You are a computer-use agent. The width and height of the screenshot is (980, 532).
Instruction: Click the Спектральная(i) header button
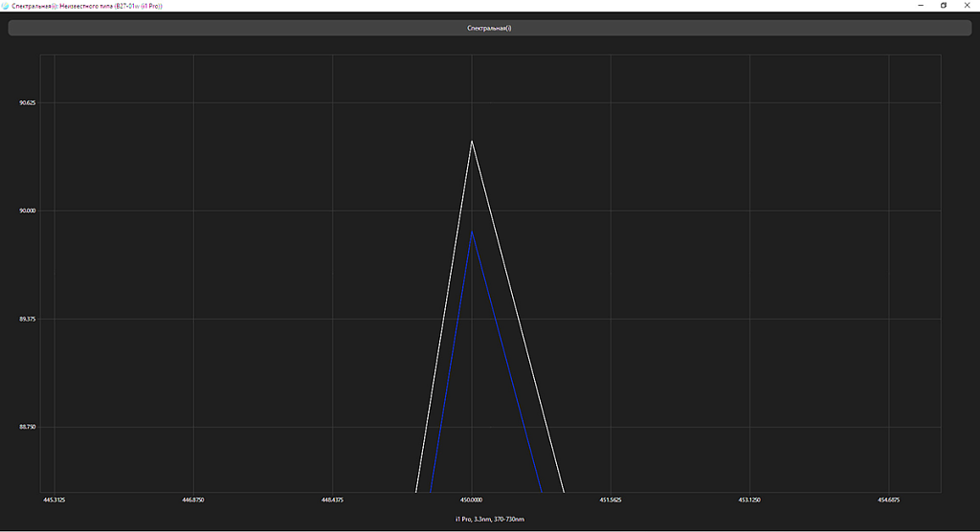(489, 28)
